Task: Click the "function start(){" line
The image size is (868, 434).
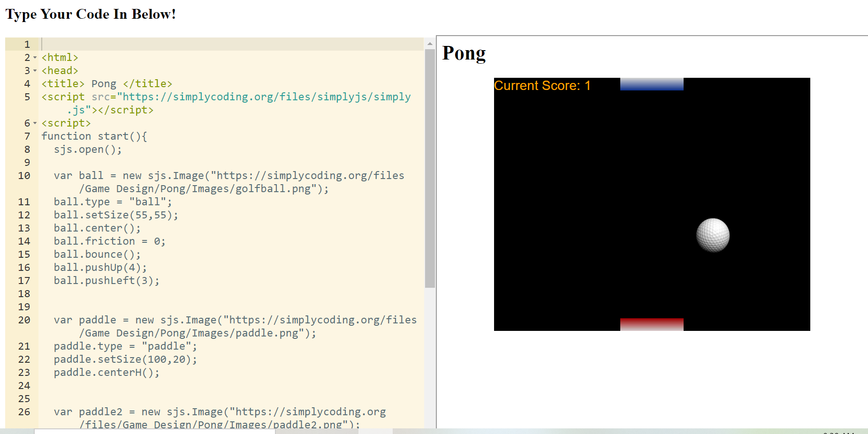Action: tap(94, 136)
